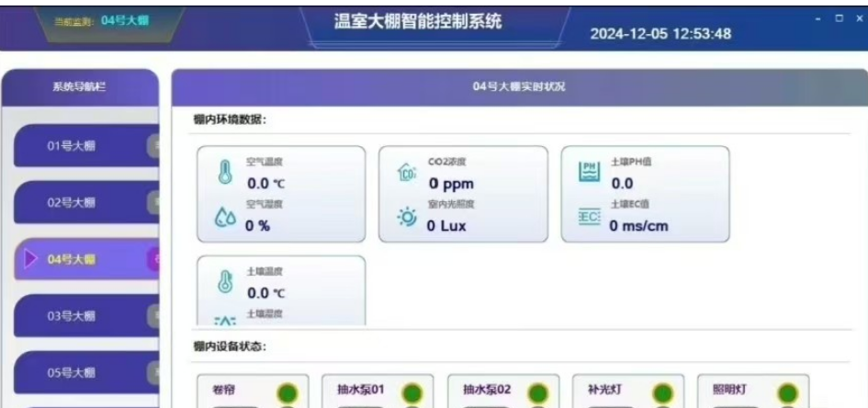Image resolution: width=868 pixels, height=408 pixels.
Task: Click the 棚内设备状态 section heading
Action: pyautogui.click(x=230, y=346)
